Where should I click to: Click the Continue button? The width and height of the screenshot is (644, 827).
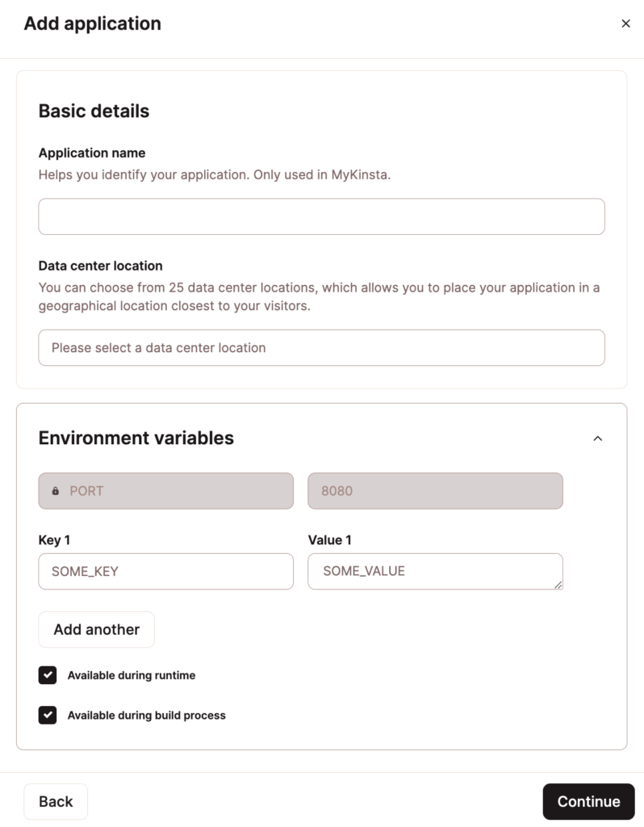point(588,801)
